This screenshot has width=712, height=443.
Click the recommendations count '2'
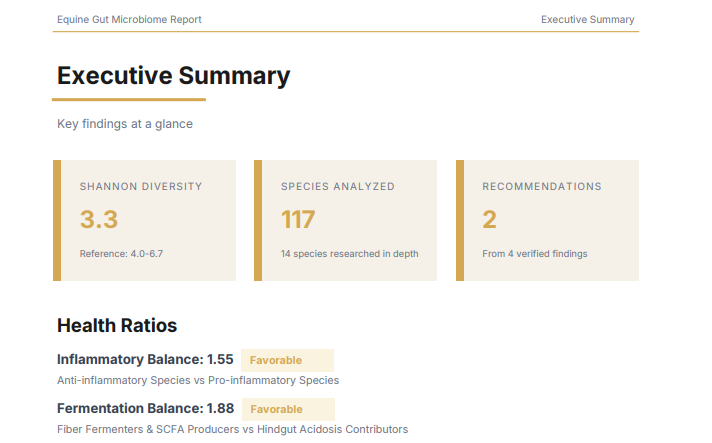point(489,220)
